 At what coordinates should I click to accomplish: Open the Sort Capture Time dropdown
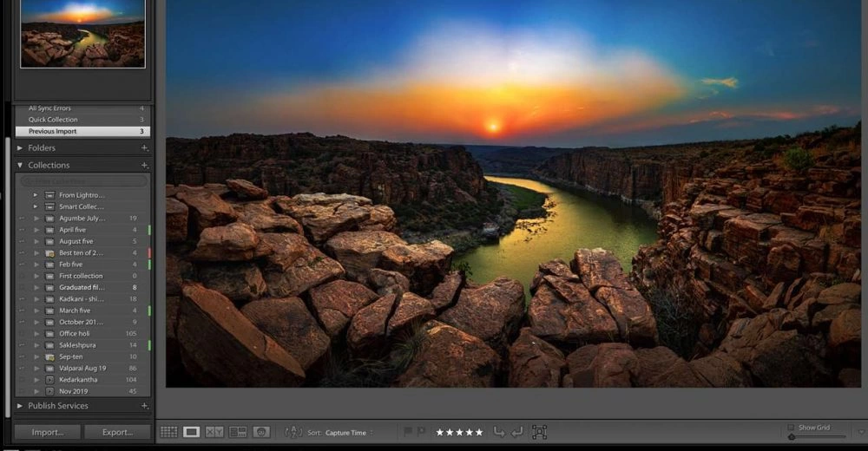(x=349, y=433)
